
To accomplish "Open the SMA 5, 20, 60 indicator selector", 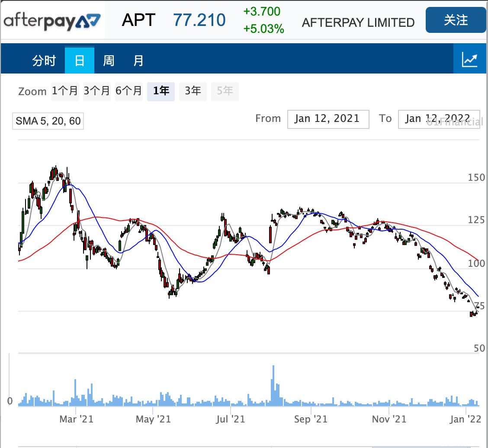I will [48, 121].
